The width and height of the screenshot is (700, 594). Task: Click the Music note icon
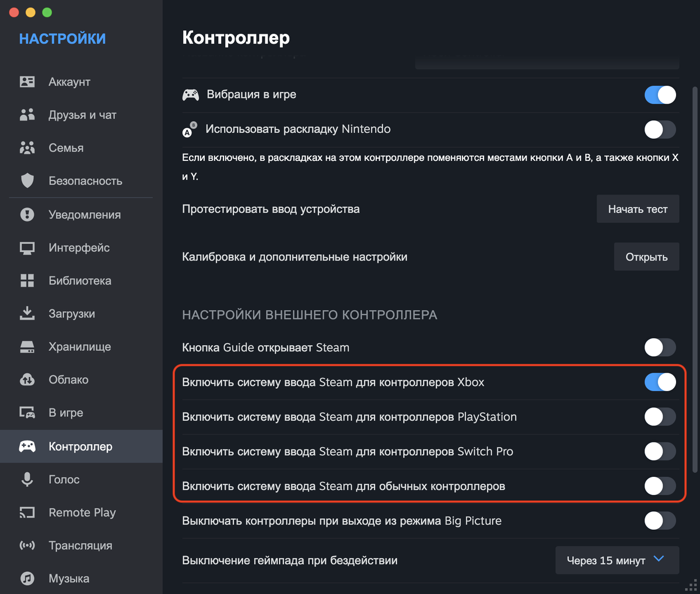pyautogui.click(x=27, y=578)
